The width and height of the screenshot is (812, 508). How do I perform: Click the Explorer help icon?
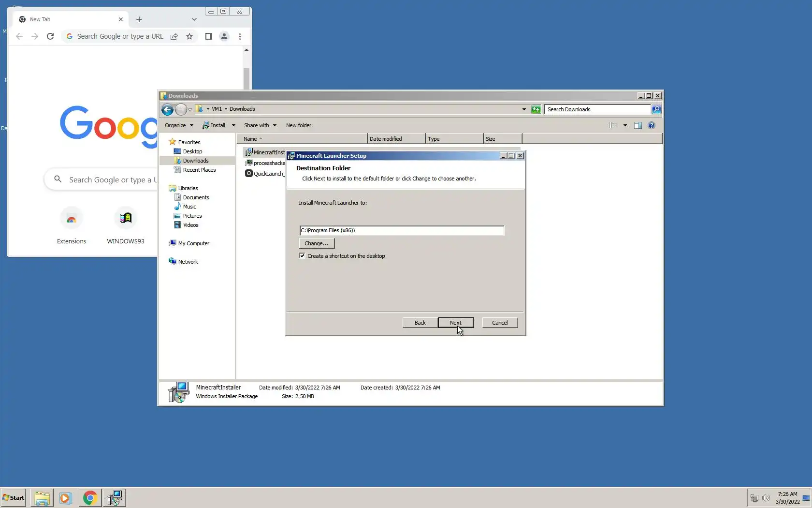click(x=652, y=125)
